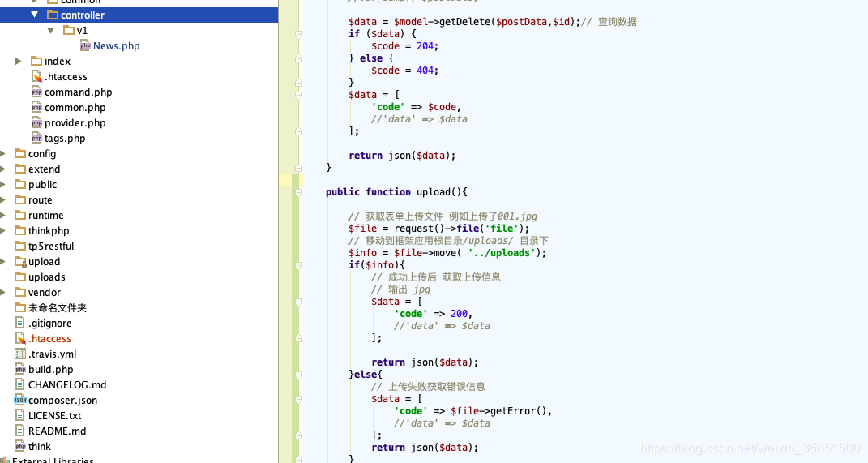Expand the route folder arrow
Image resolution: width=868 pixels, height=463 pixels.
(2, 200)
